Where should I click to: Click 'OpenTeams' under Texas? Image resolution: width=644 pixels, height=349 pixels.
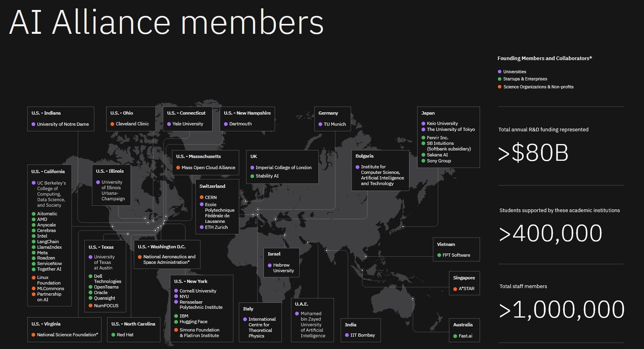point(106,287)
